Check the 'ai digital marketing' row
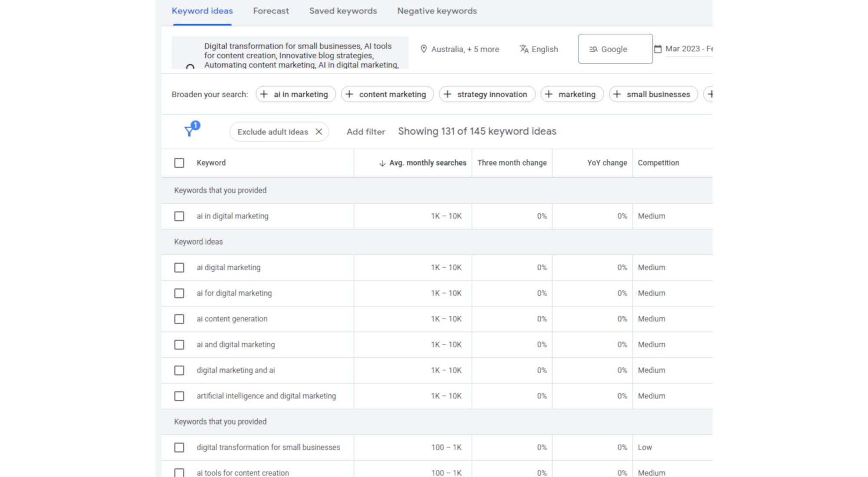Viewport: 868px width, 477px height. (x=179, y=268)
